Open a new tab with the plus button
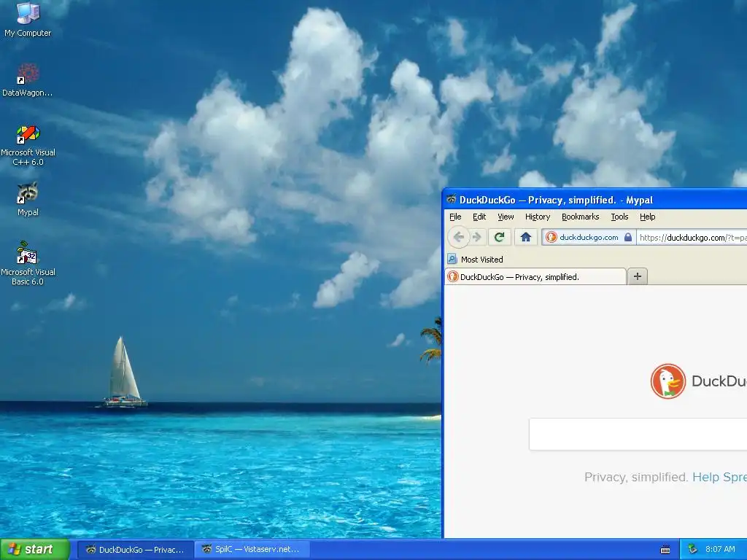Screen dimensions: 747x560 point(638,276)
